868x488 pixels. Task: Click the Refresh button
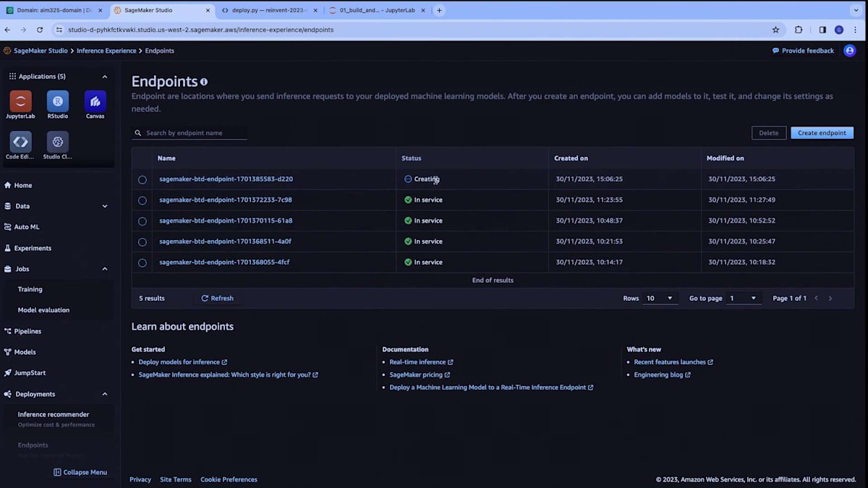point(217,298)
